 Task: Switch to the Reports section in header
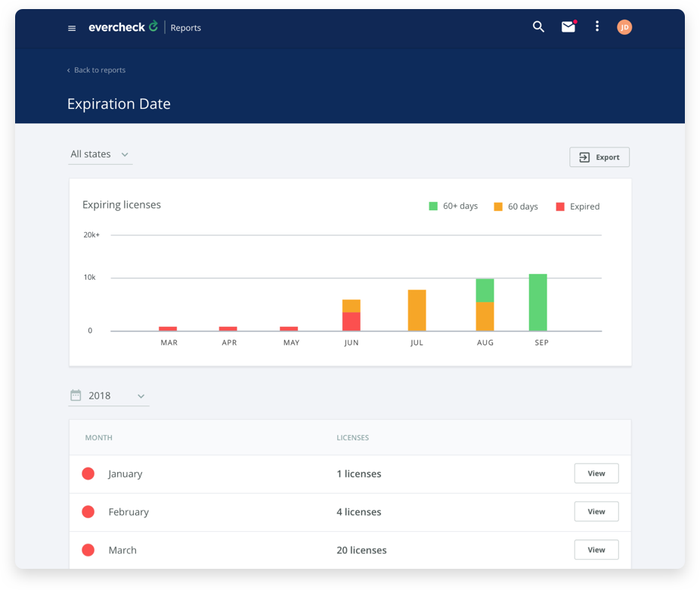(185, 27)
